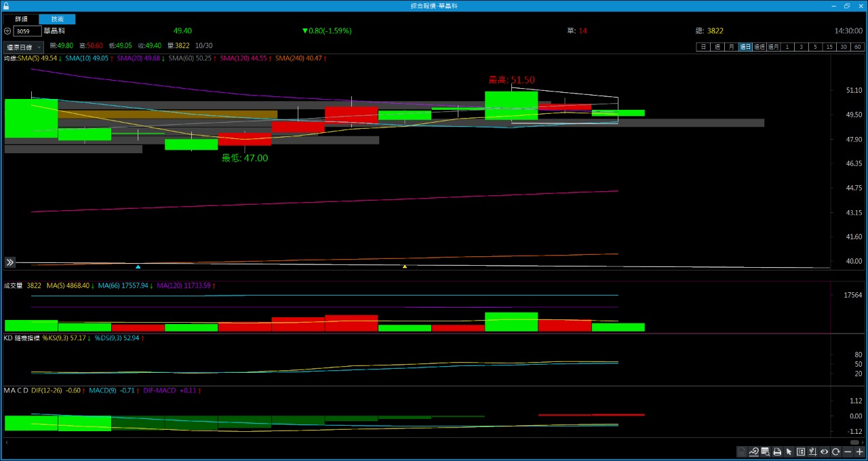Expand the side panel with double-chevron button

point(10,262)
